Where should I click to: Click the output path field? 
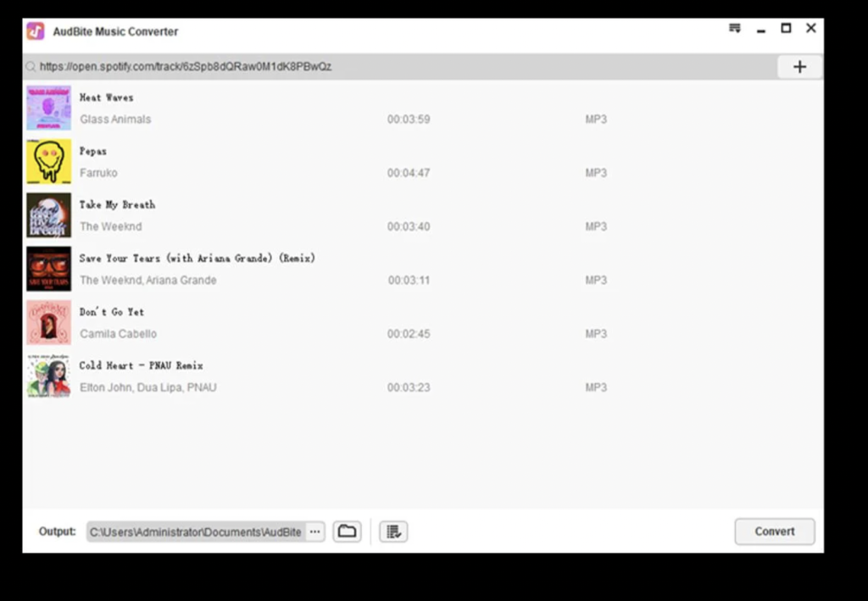pyautogui.click(x=195, y=531)
